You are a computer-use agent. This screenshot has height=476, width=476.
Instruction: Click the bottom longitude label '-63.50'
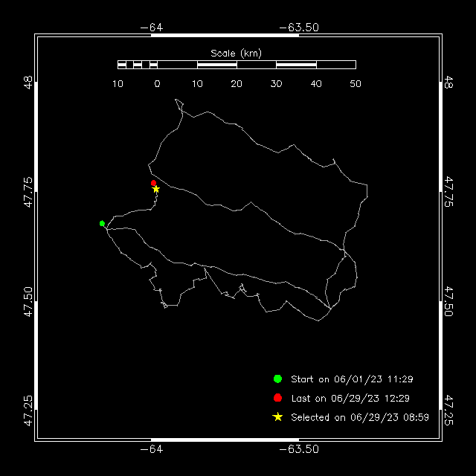(299, 449)
